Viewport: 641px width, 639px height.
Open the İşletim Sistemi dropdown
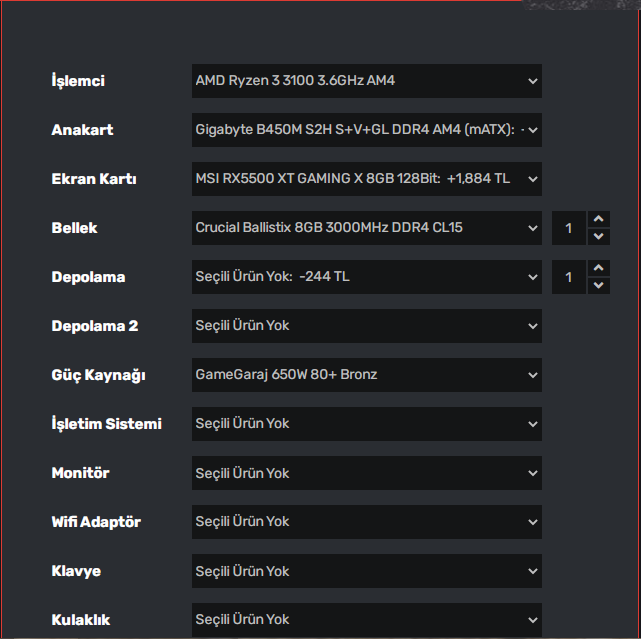(366, 424)
